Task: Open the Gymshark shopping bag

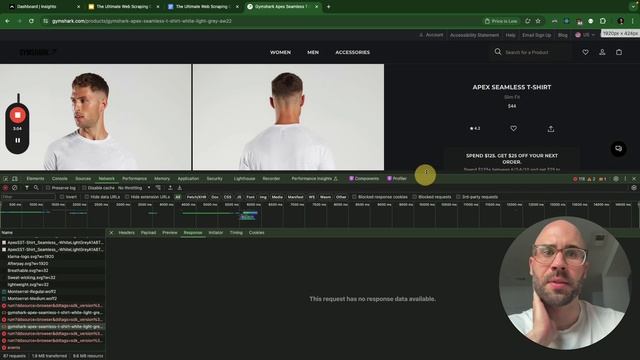Action: pos(619,52)
